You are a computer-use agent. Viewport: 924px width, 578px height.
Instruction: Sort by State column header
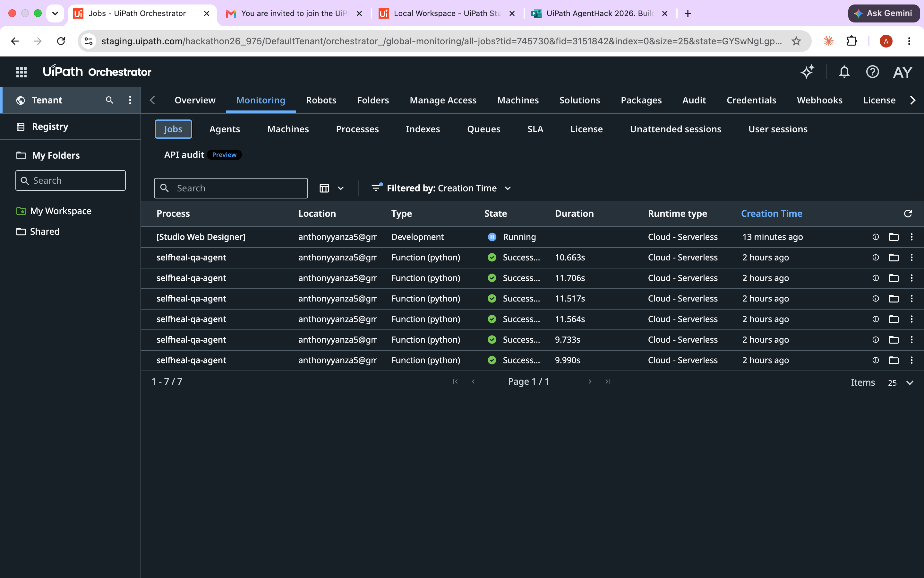pyautogui.click(x=495, y=214)
